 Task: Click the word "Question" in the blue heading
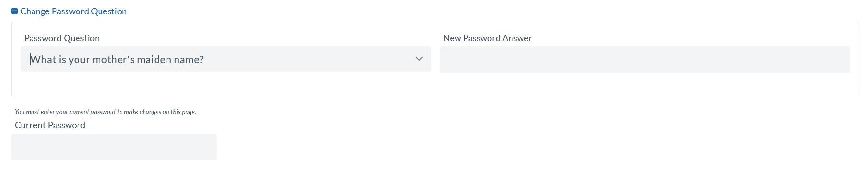pos(109,11)
